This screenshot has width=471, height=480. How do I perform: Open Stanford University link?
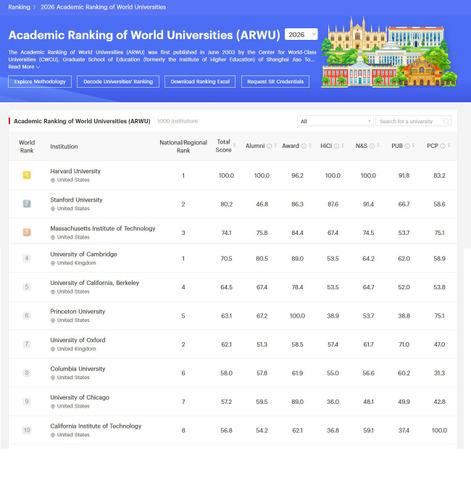coord(76,200)
